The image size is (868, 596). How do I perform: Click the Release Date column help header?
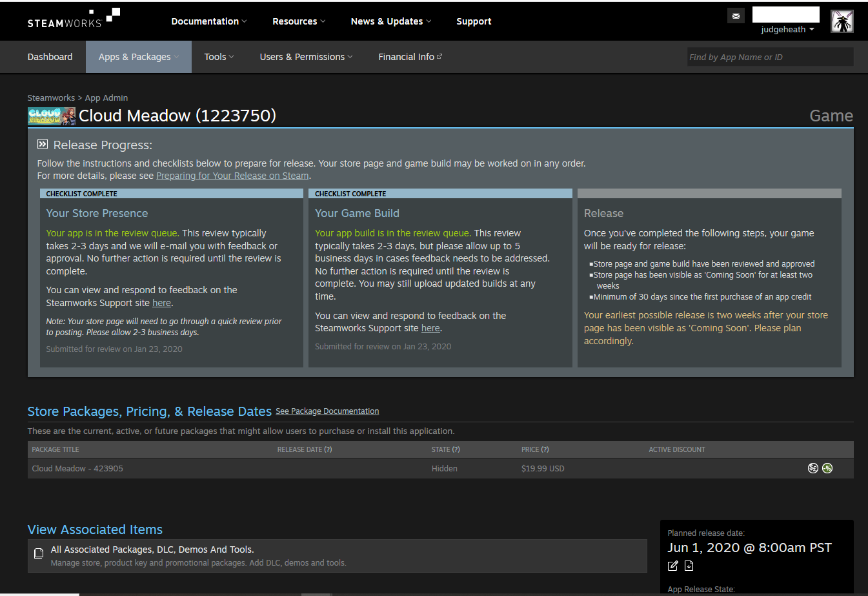tap(305, 449)
